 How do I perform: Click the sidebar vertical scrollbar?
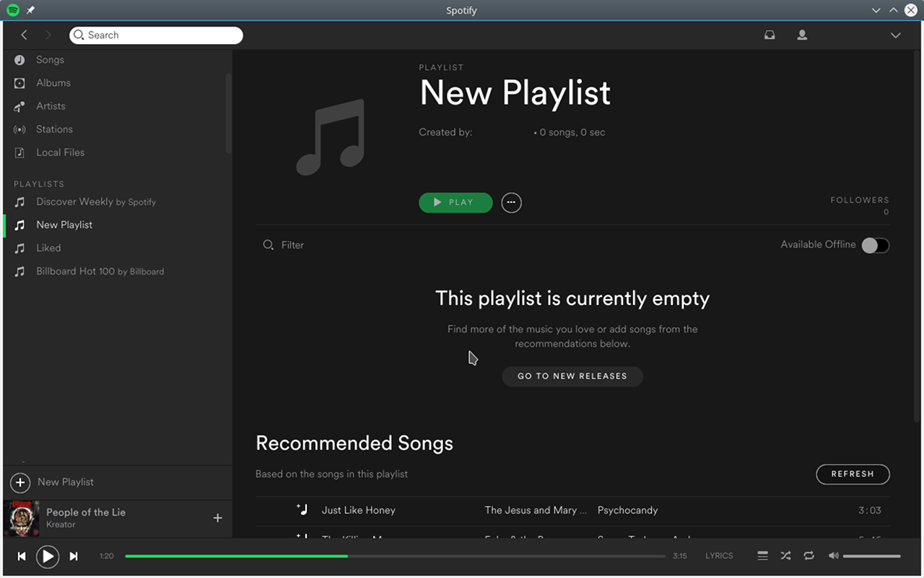click(228, 113)
